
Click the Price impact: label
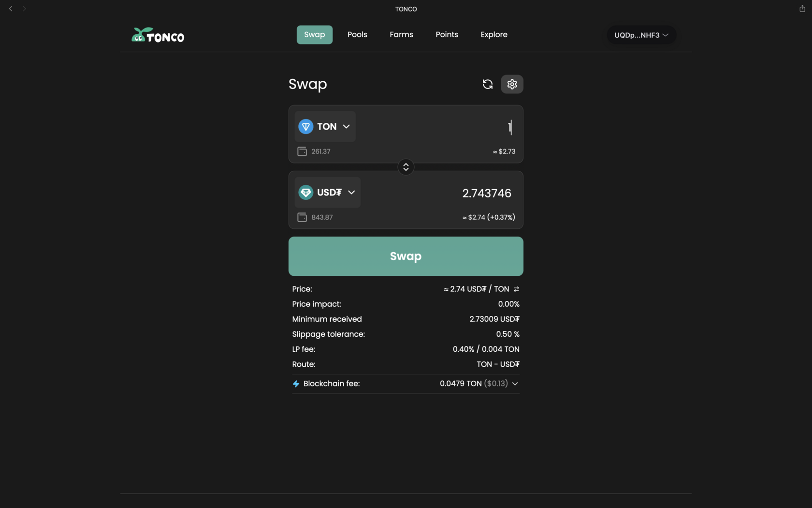click(x=317, y=304)
